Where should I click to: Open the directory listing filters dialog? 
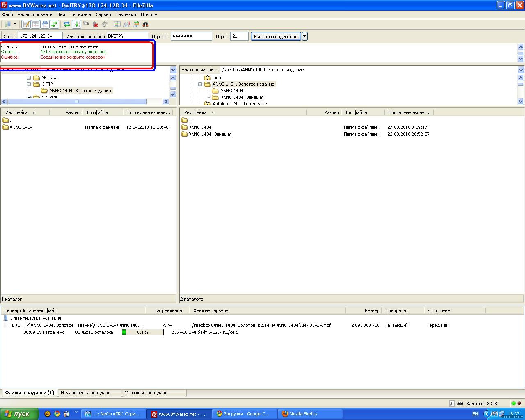pyautogui.click(x=117, y=24)
